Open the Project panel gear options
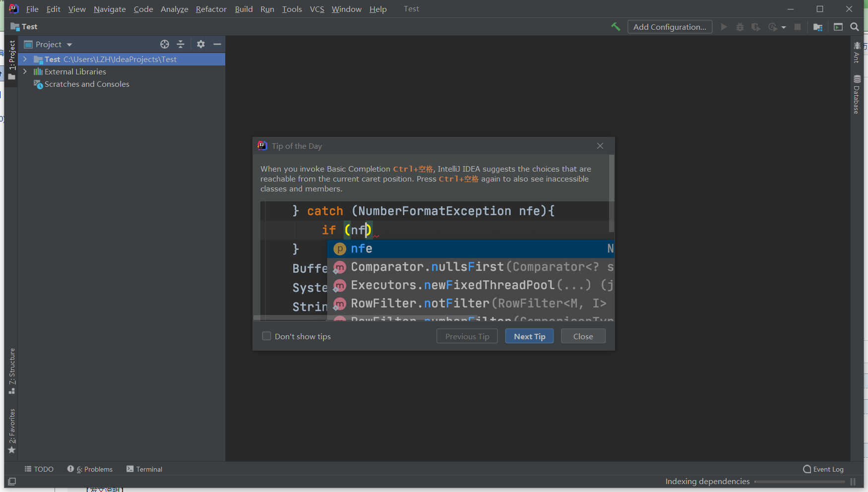The image size is (868, 492). pyautogui.click(x=201, y=44)
